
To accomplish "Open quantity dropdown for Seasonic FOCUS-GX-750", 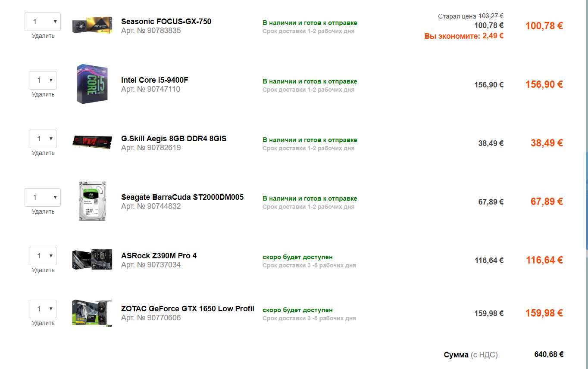I will 43,22.
